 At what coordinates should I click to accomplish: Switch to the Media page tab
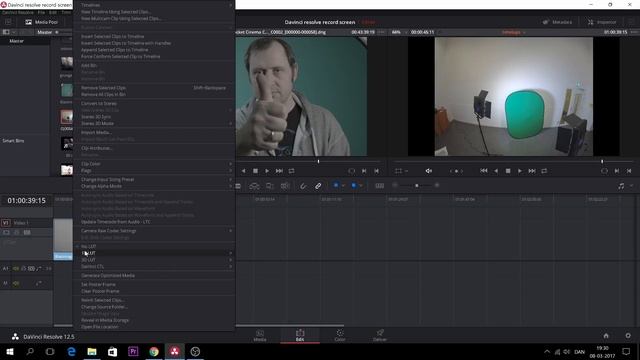(x=260, y=336)
